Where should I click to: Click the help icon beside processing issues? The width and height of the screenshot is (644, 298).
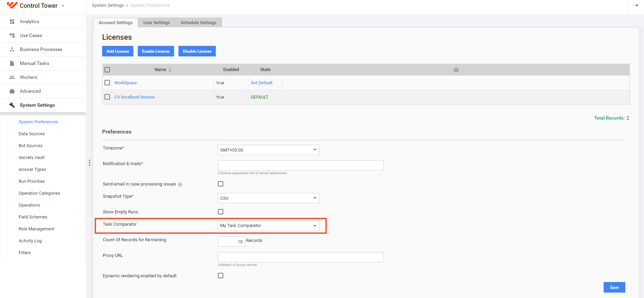pyautogui.click(x=180, y=185)
